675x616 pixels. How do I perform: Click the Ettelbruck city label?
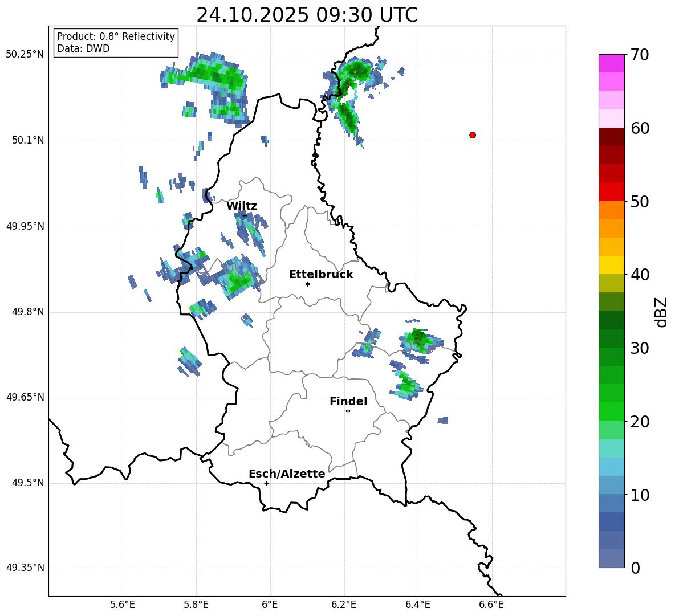[x=321, y=275]
